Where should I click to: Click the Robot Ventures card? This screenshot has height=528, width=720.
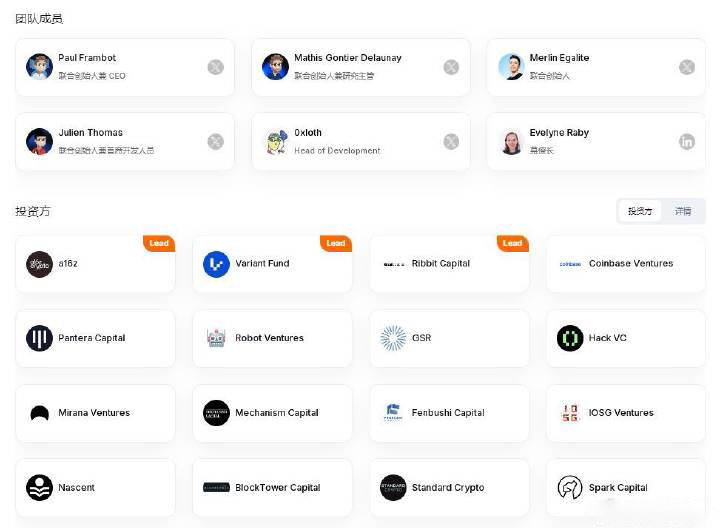click(x=272, y=338)
